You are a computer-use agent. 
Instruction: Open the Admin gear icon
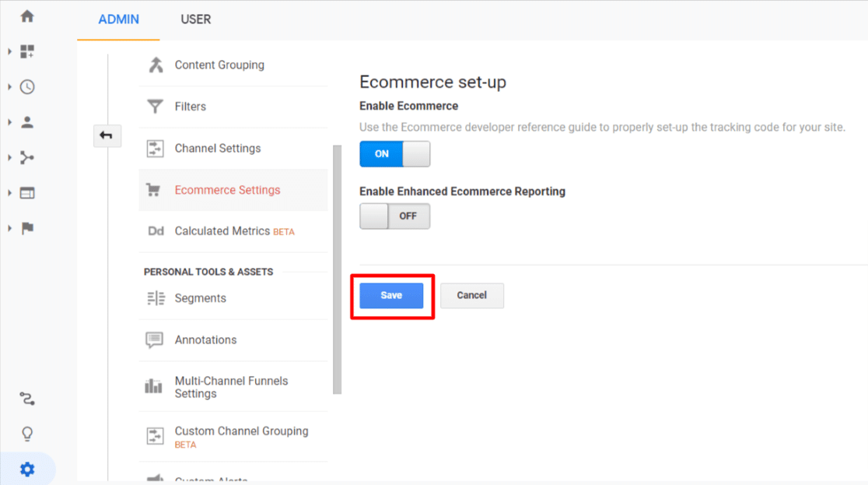click(27, 469)
